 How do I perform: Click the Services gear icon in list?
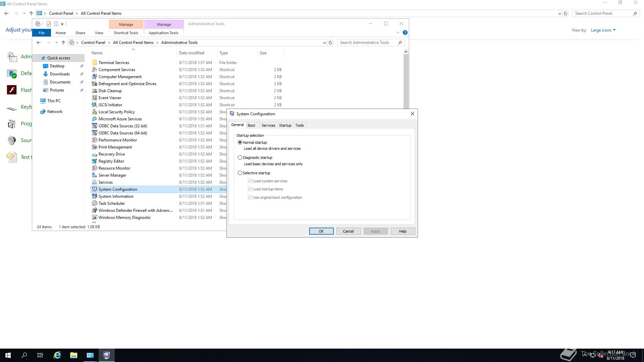[x=95, y=182]
